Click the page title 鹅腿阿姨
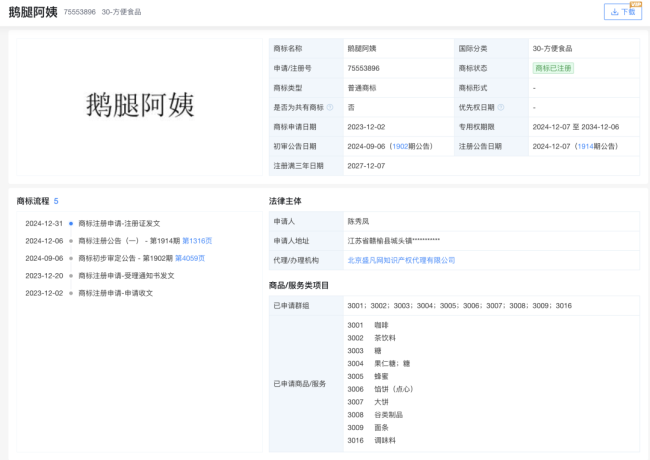This screenshot has width=650, height=460. (x=33, y=12)
